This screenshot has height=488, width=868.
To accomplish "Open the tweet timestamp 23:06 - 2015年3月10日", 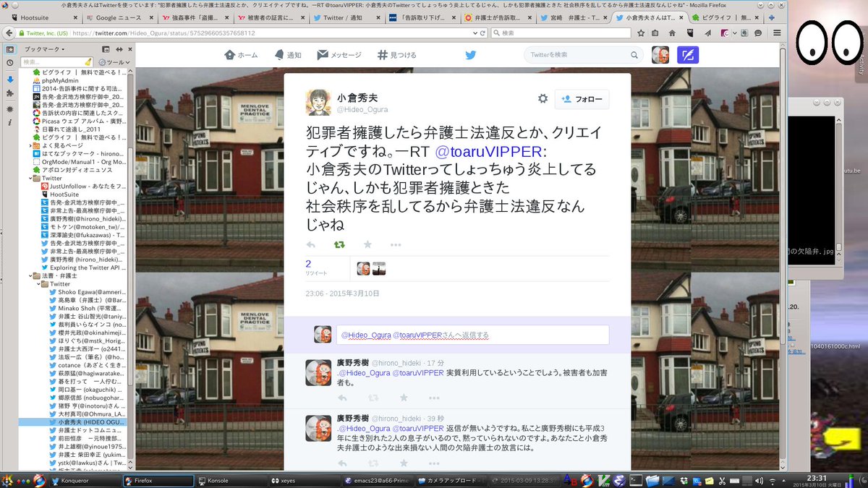I will tap(342, 294).
